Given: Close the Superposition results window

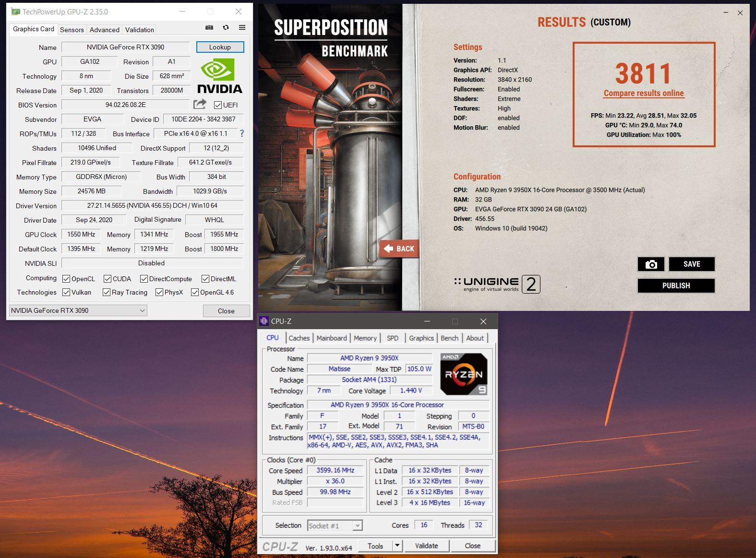Looking at the screenshot, I should coord(740,13).
